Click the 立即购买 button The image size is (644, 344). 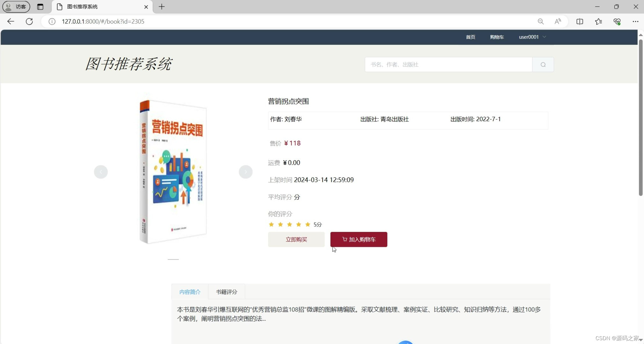click(296, 240)
